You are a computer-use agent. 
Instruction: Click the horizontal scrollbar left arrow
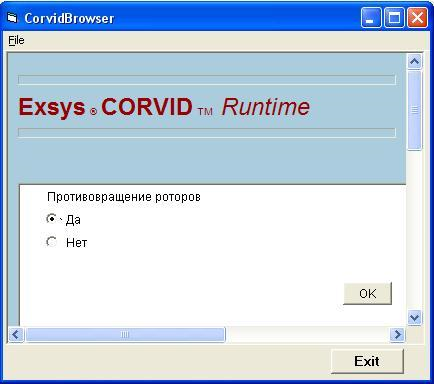(x=16, y=334)
